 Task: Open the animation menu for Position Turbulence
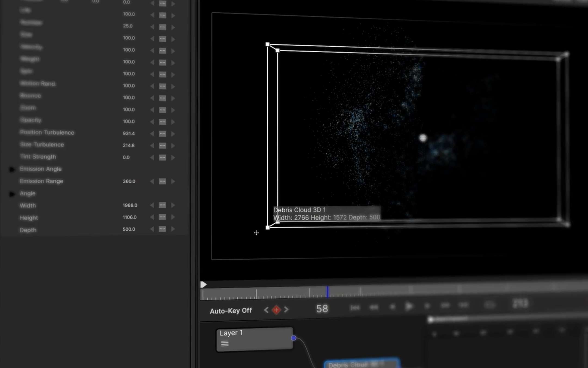(x=163, y=134)
